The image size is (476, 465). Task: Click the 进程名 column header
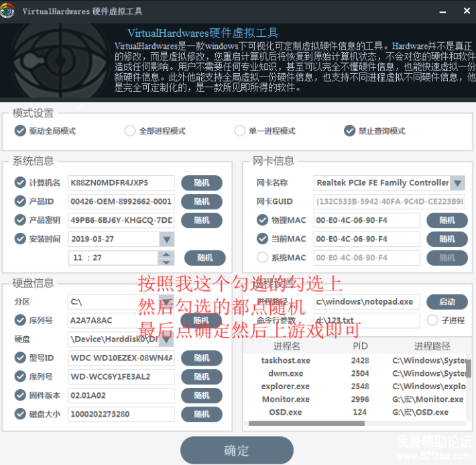pyautogui.click(x=286, y=346)
